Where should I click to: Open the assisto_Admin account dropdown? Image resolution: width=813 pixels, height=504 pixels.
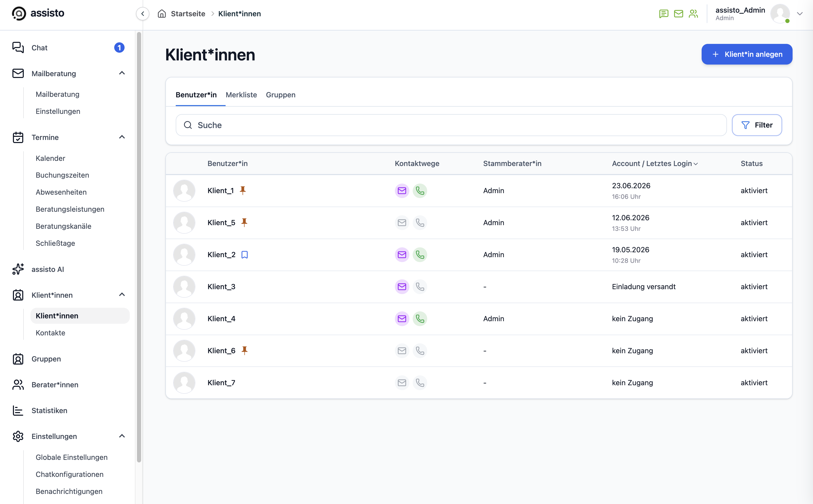tap(799, 14)
